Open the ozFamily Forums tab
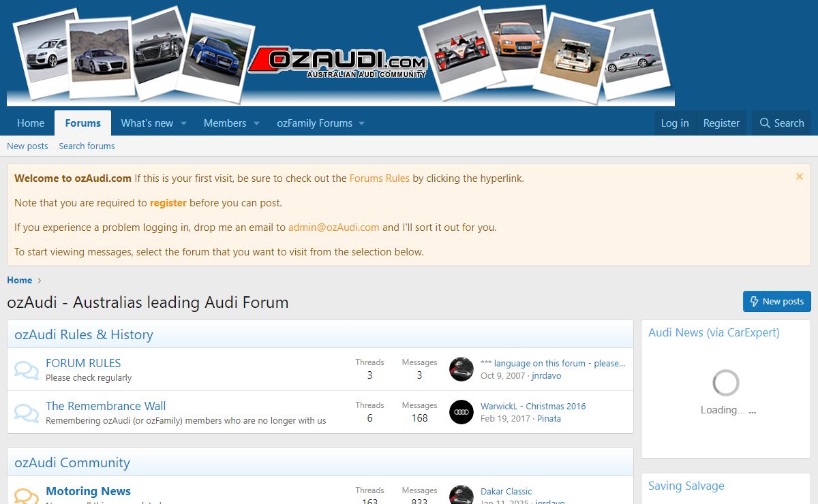Screen dimensions: 818x504 314,123
